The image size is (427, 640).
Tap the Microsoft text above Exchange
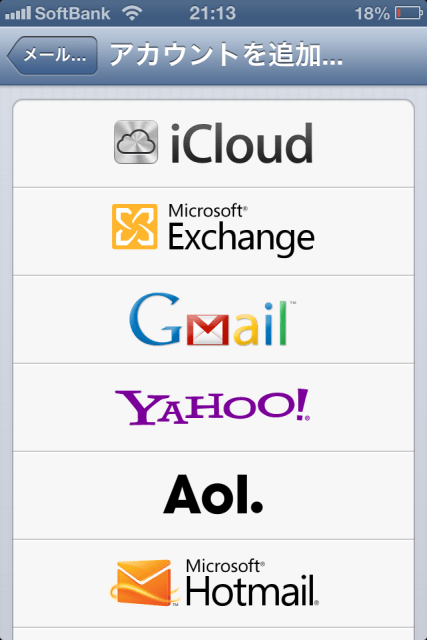point(207,211)
